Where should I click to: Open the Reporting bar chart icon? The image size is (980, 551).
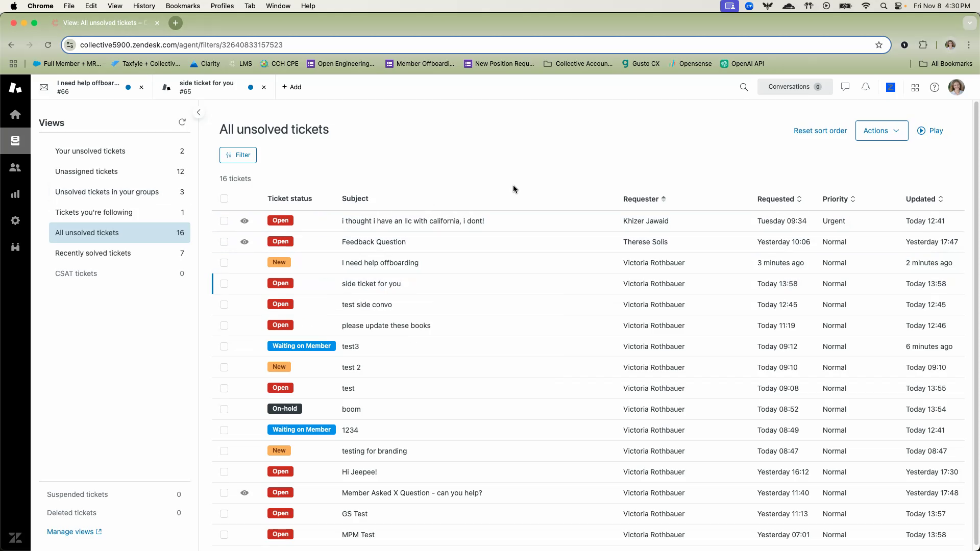tap(15, 194)
